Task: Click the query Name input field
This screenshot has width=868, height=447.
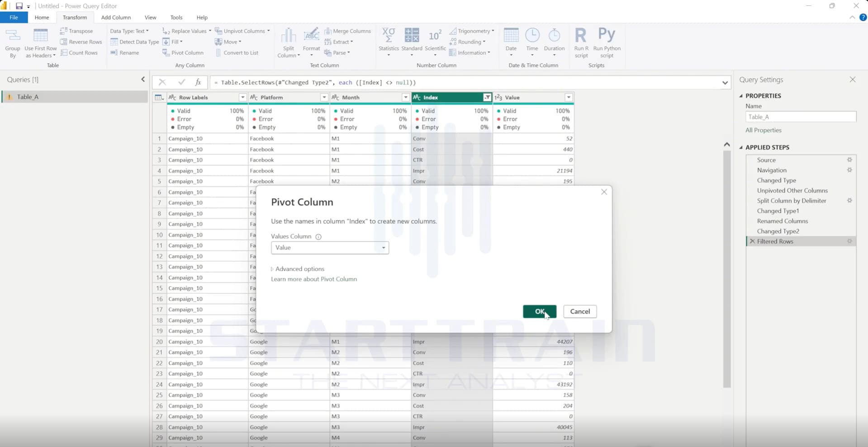Action: [801, 117]
